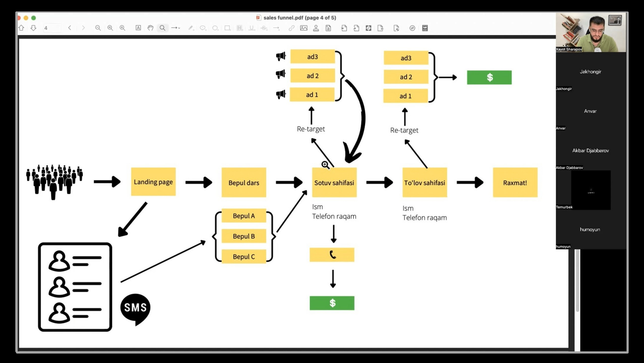644x363 pixels.
Task: Activate the magnifier zoom tool
Action: (163, 28)
